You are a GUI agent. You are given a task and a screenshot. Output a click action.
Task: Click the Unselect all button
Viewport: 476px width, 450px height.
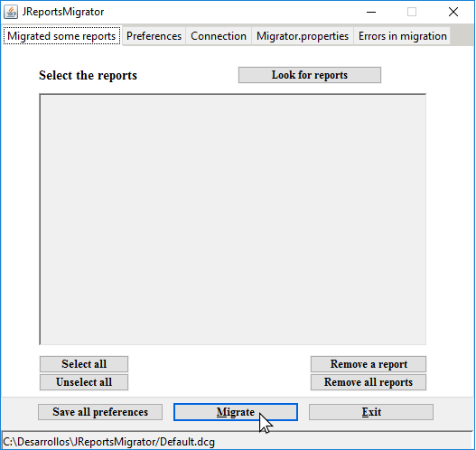click(x=84, y=382)
